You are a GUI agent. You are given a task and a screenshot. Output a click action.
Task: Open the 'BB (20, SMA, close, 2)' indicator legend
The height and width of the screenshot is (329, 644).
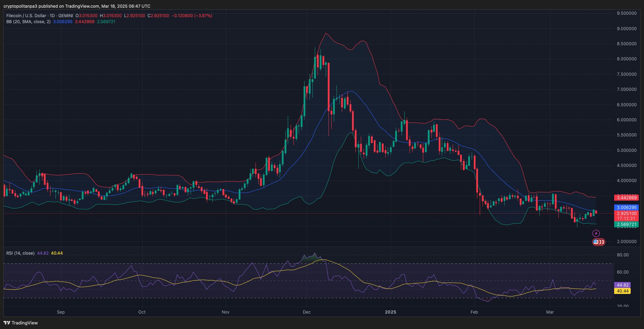pyautogui.click(x=28, y=22)
